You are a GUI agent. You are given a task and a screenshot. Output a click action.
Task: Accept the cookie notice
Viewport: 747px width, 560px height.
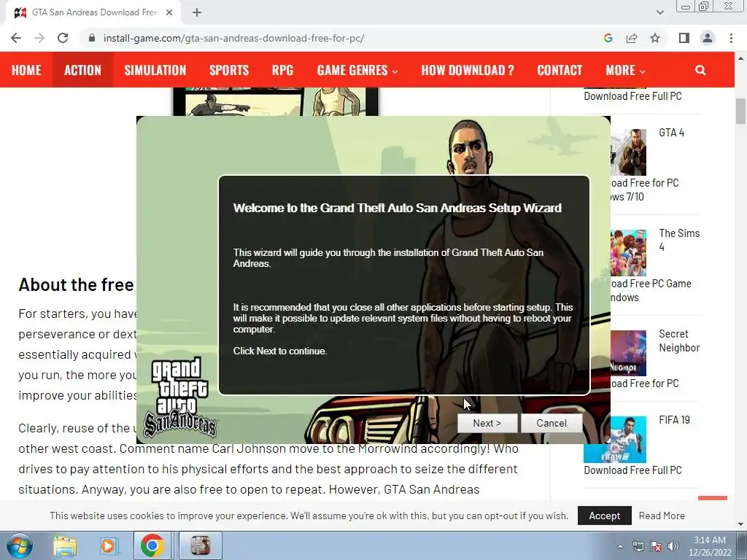pyautogui.click(x=605, y=516)
